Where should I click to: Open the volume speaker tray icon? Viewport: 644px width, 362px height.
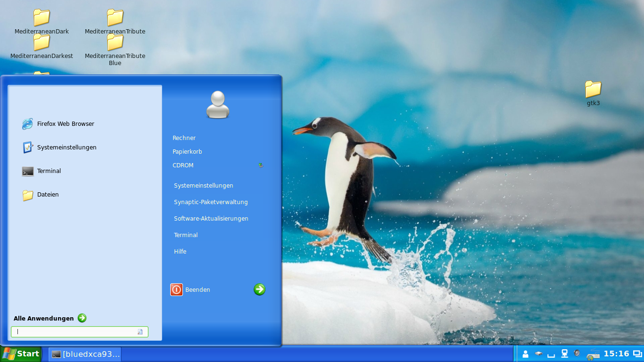[577, 353]
